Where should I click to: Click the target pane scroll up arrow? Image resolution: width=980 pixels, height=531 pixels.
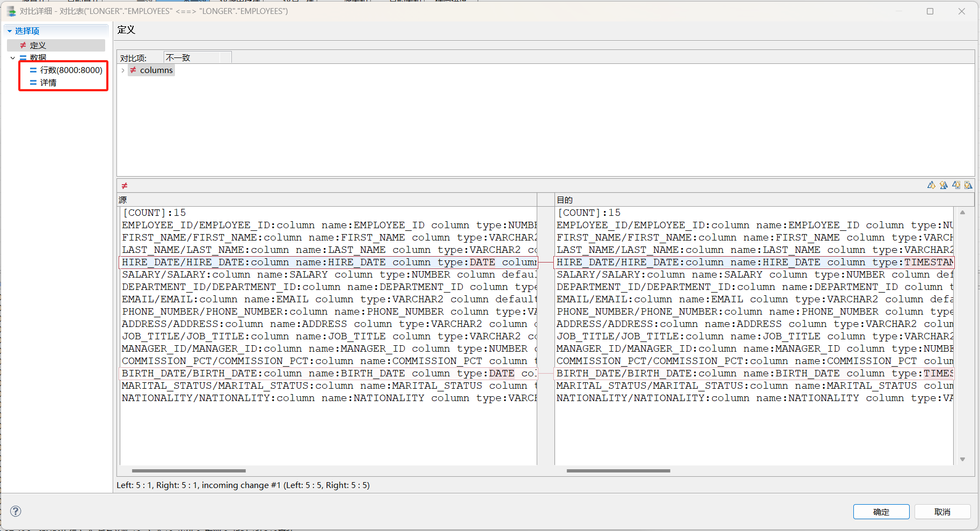tap(963, 213)
